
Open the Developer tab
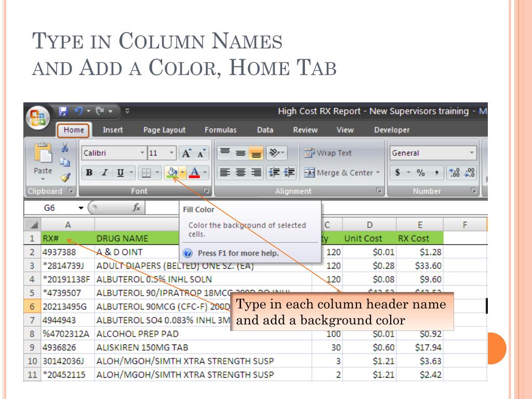[392, 130]
